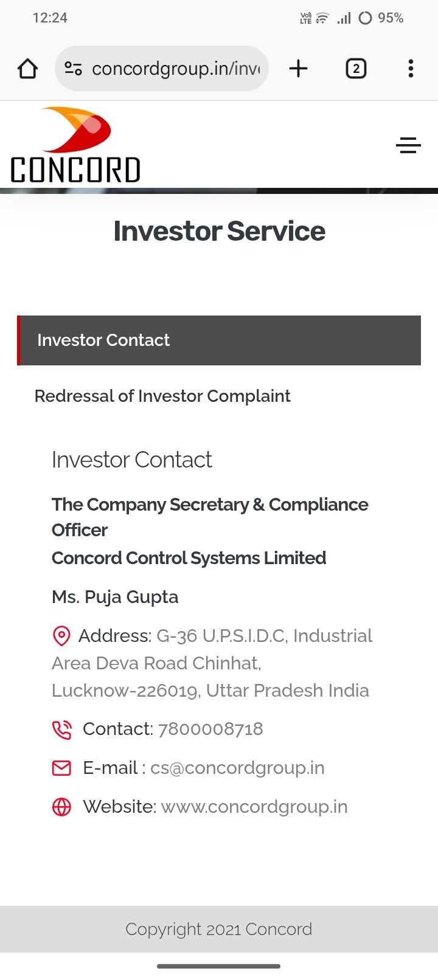Viewport: 438px width, 980px height.
Task: Tap the browser home icon
Action: pos(28,69)
